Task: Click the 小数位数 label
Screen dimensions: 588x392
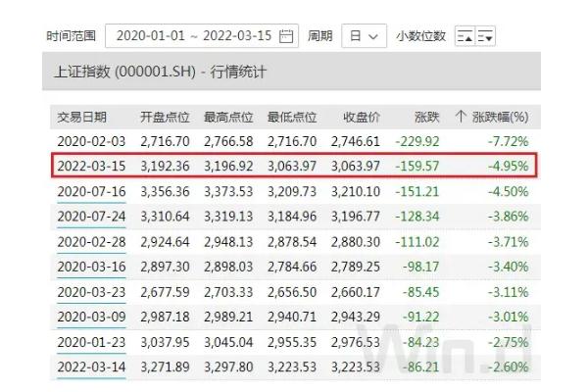Action: pos(420,36)
